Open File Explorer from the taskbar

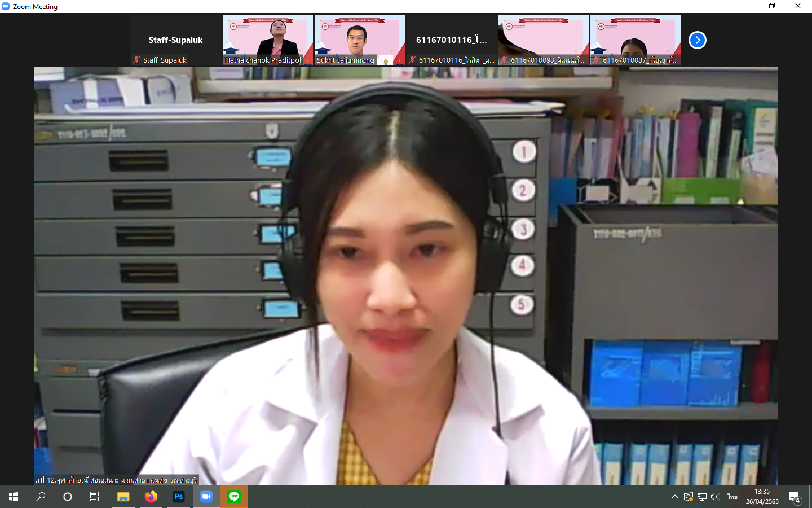point(123,497)
